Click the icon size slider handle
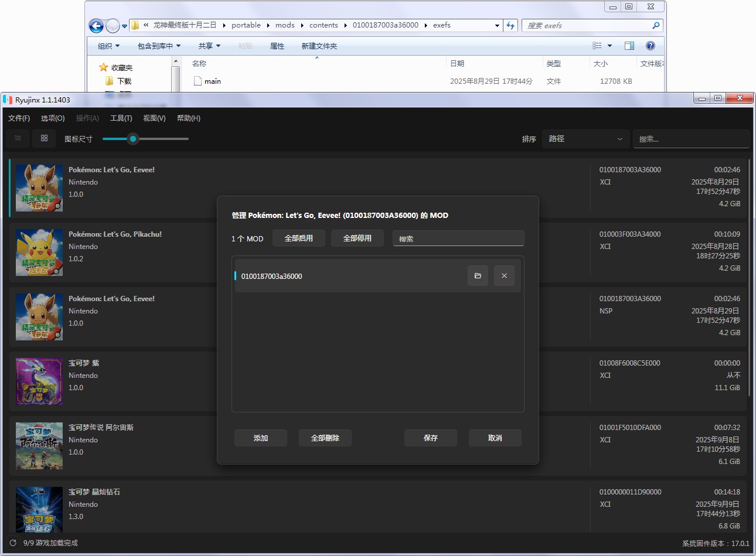The height and width of the screenshot is (556, 756). 133,139
